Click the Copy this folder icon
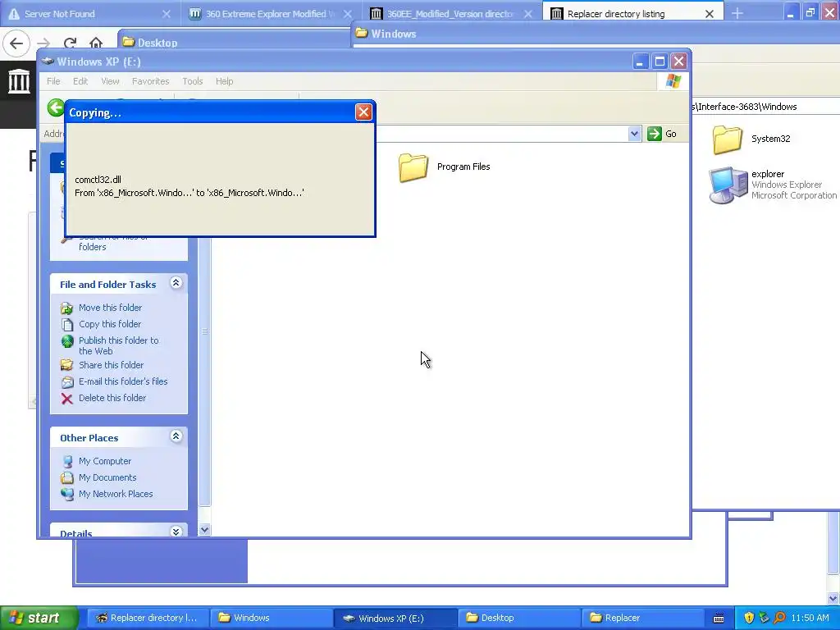 67,325
